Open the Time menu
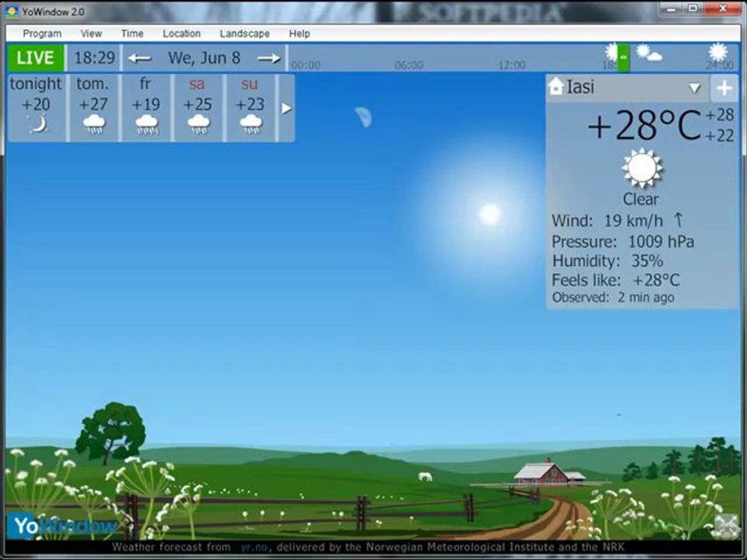Viewport: 747px width, 560px height. tap(132, 33)
